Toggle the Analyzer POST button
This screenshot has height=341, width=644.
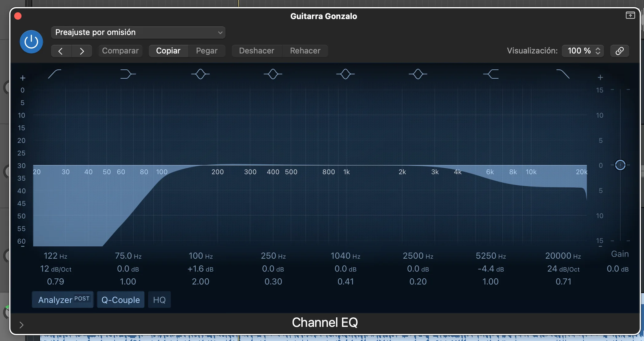point(63,300)
